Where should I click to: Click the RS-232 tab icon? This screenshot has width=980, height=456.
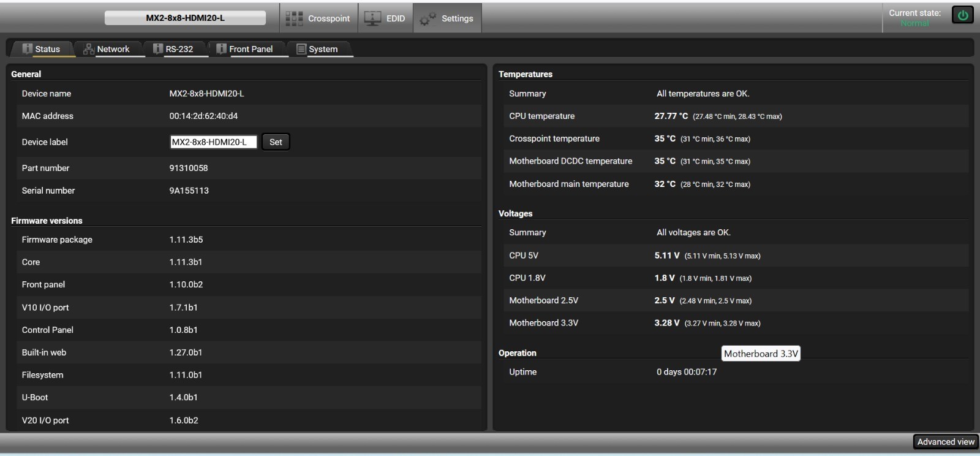(x=158, y=48)
